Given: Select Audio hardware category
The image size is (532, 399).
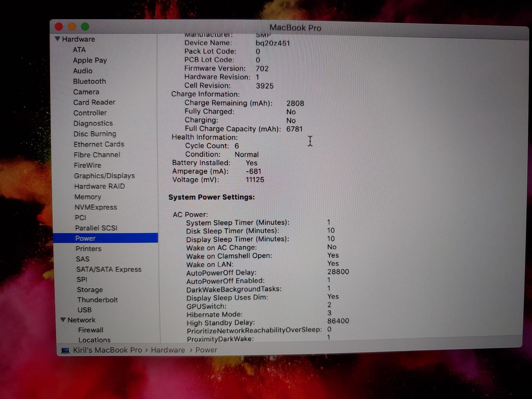Looking at the screenshot, I should [x=82, y=71].
